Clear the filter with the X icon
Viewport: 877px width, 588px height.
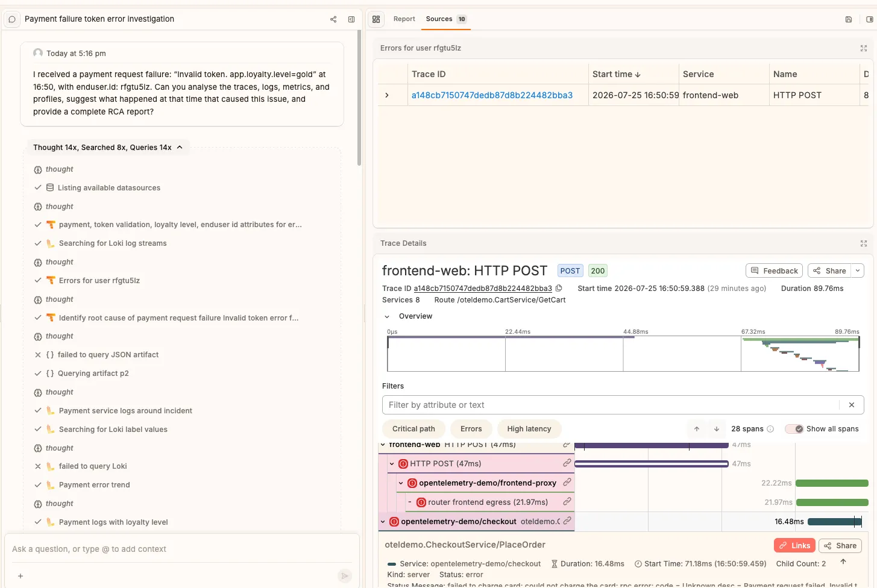pos(852,405)
